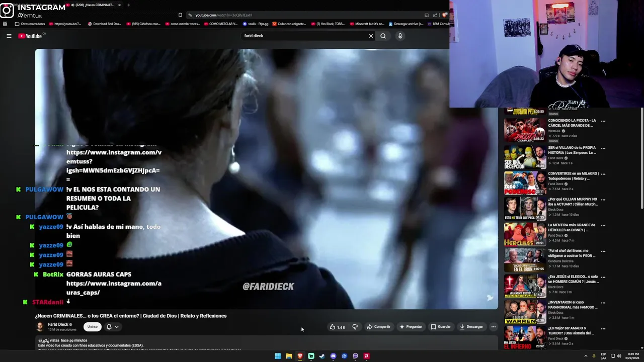Open the 'AMADO o TEMIDO' video thumbnail

524,337
